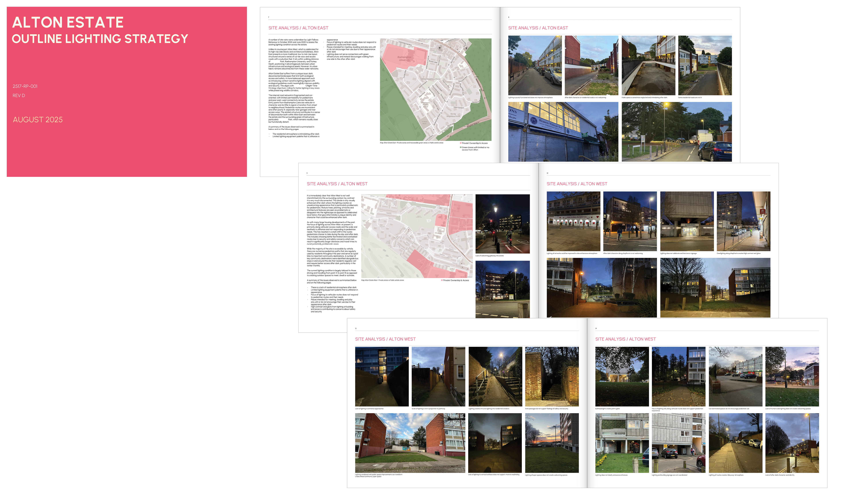This screenshot has height=504, width=849.
Task: Click the "'Private' Ownership & Access" legend under East map
Action: [474, 143]
